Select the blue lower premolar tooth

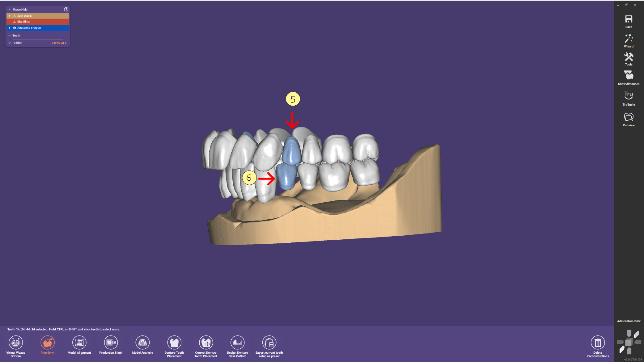click(286, 176)
